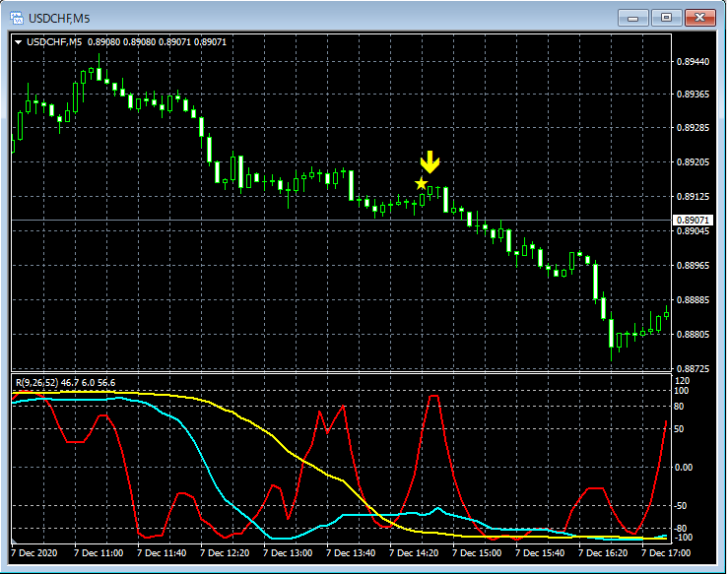
Task: Click the 0.89440 price scale label
Action: tap(694, 61)
